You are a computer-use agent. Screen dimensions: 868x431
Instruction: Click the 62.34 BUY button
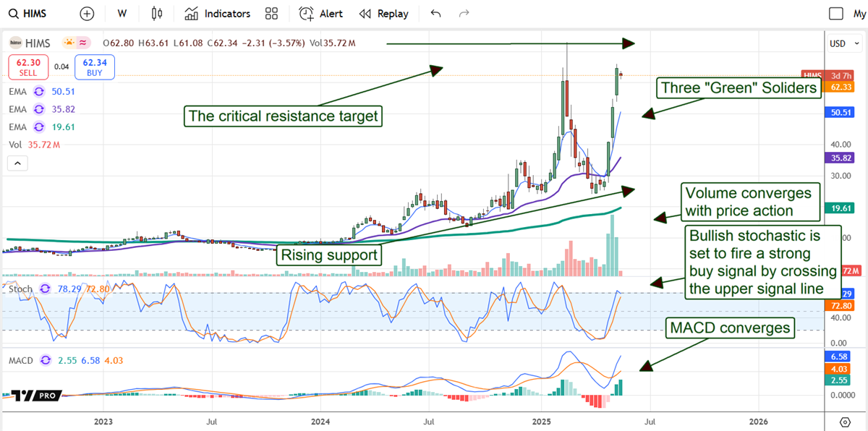[x=95, y=68]
